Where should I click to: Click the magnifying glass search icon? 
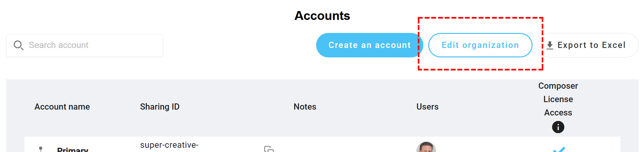pos(18,45)
